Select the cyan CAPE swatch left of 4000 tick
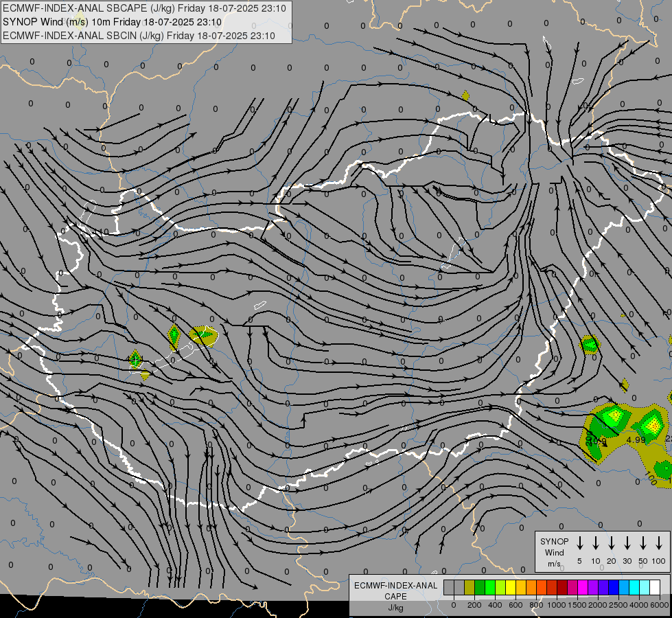 [634, 587]
